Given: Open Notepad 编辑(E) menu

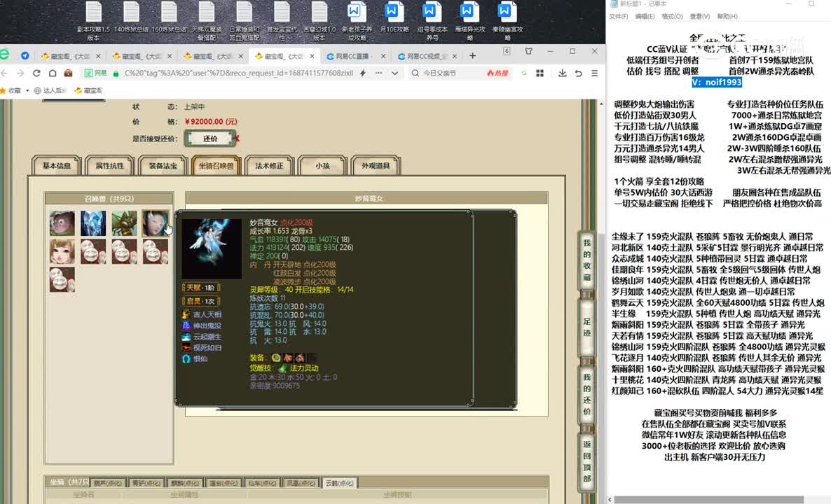Looking at the screenshot, I should point(645,16).
